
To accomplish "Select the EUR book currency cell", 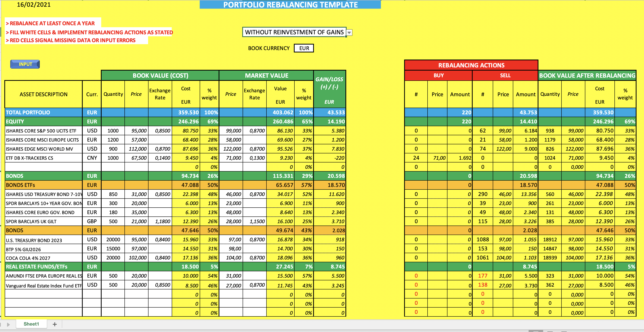I will [x=304, y=48].
